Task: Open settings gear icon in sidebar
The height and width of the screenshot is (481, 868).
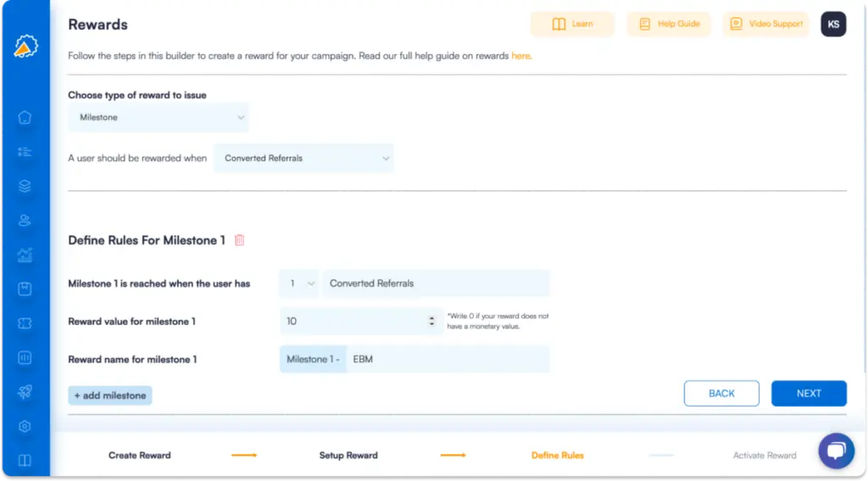Action: (25, 426)
